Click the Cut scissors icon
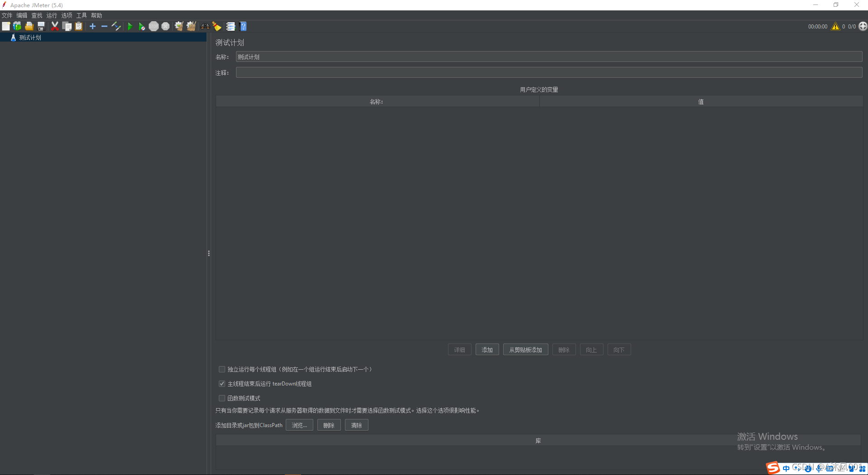This screenshot has height=475, width=868. [x=55, y=26]
